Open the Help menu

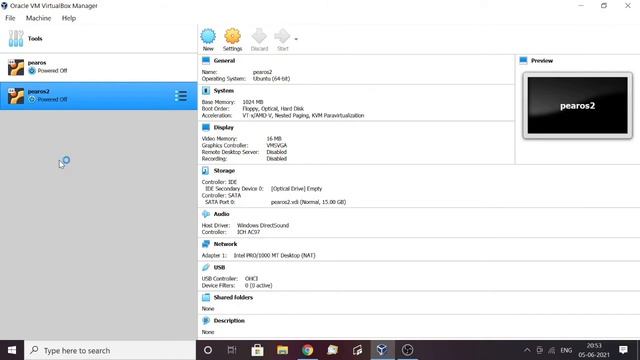pos(69,18)
